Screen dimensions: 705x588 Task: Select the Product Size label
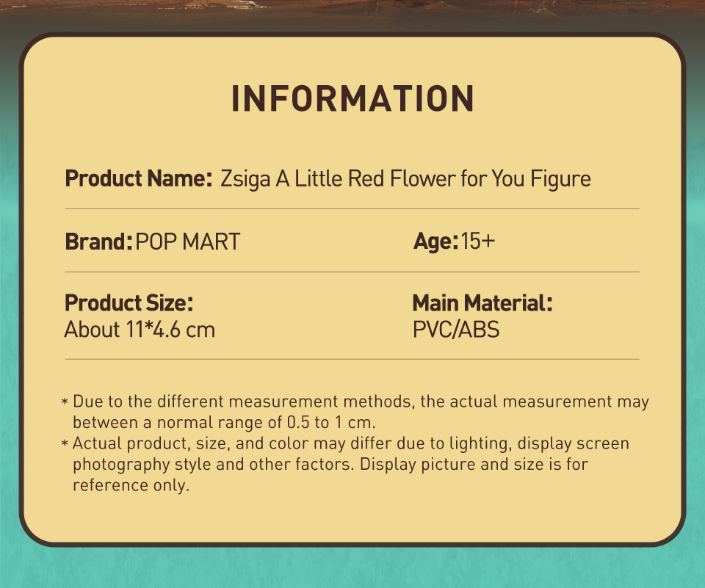(x=129, y=302)
